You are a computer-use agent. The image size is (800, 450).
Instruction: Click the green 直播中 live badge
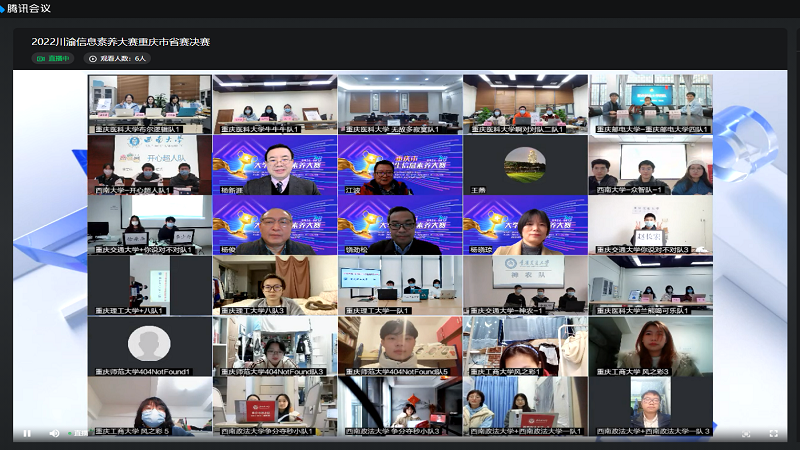(53, 59)
